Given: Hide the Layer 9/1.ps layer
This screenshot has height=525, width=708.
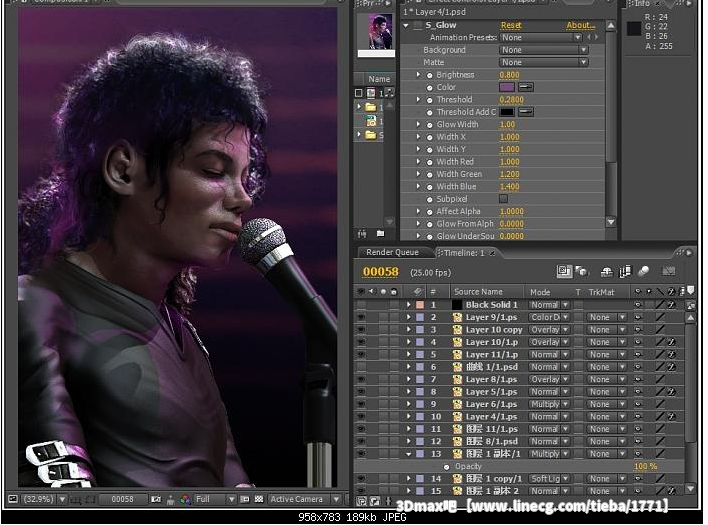Looking at the screenshot, I should coord(361,317).
